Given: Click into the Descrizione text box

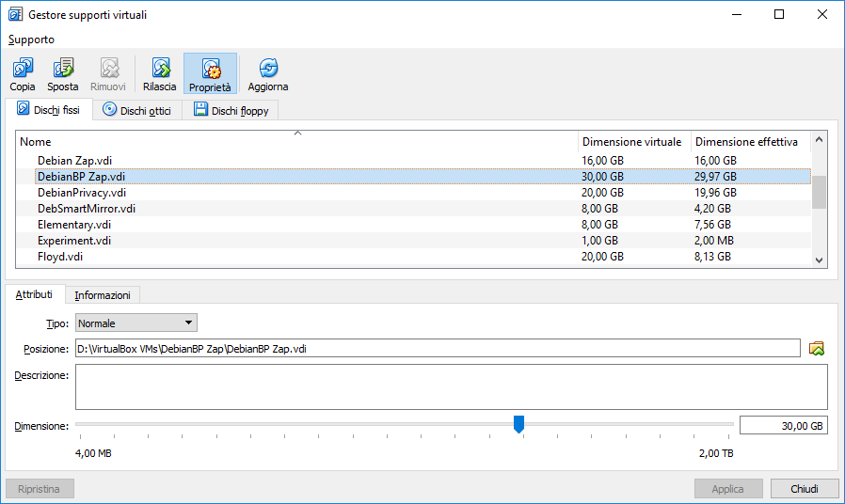Looking at the screenshot, I should (451, 386).
